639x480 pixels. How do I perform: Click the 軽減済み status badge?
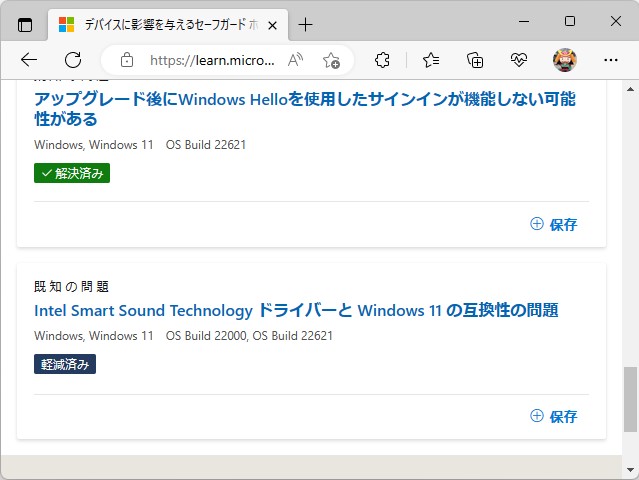pyautogui.click(x=65, y=364)
